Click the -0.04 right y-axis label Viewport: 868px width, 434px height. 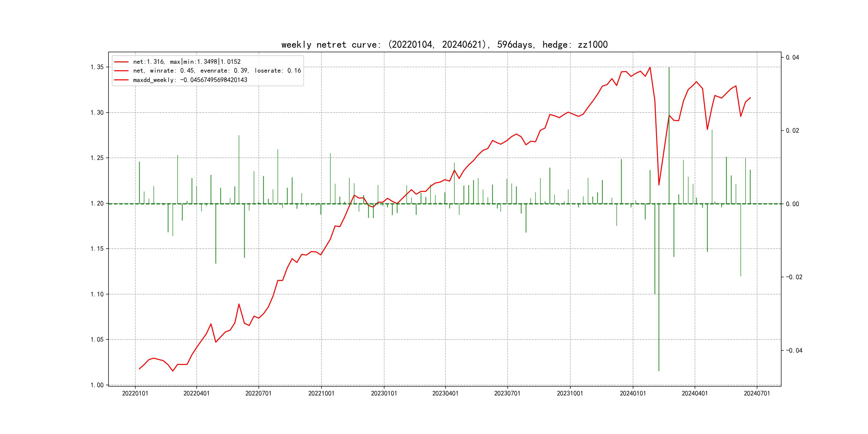(x=794, y=351)
